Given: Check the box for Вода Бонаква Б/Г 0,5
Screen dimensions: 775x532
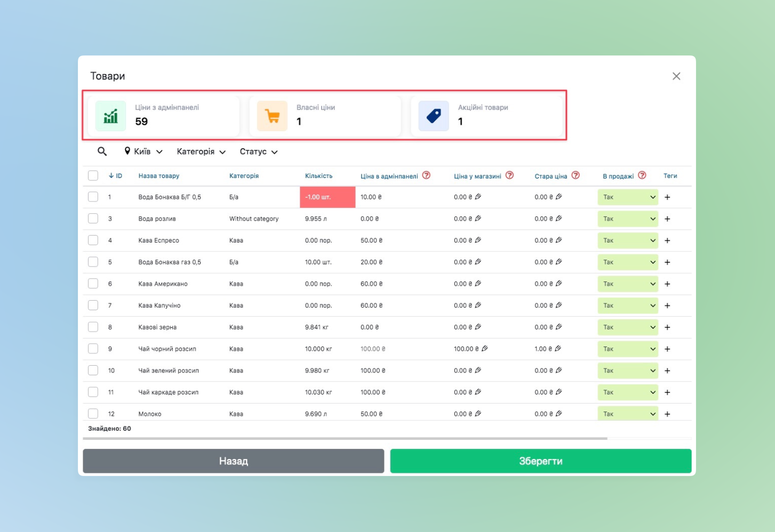Looking at the screenshot, I should (x=93, y=197).
